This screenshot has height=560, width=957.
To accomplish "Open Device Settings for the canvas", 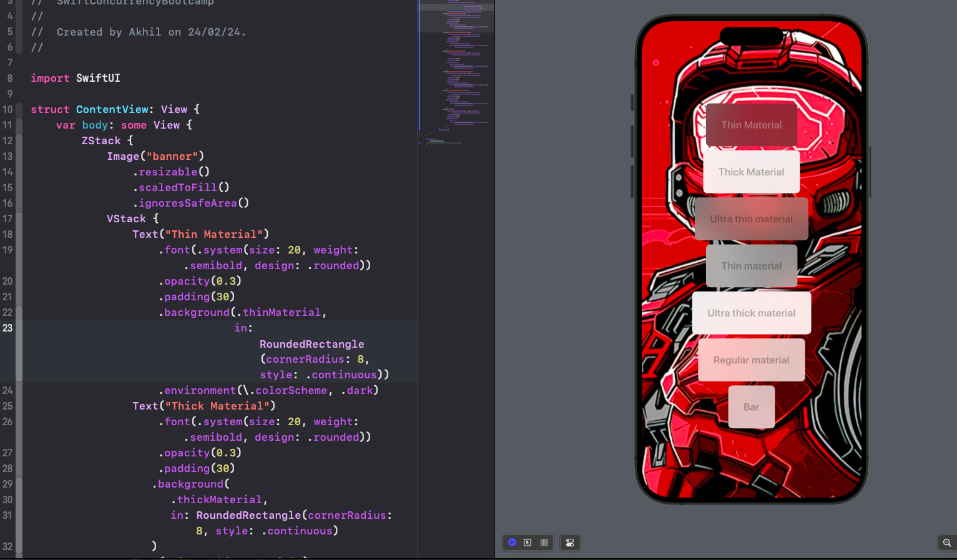I will [x=570, y=543].
